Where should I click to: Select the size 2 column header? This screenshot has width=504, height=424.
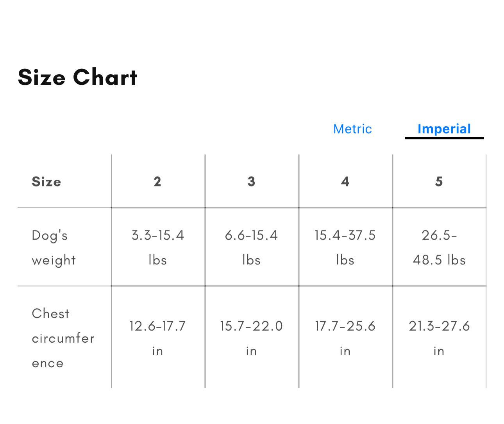point(157,182)
